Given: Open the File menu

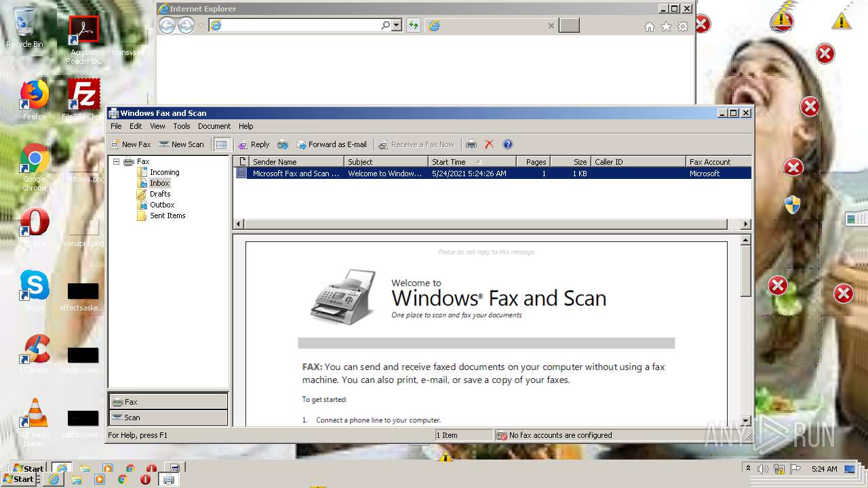Looking at the screenshot, I should (x=116, y=126).
